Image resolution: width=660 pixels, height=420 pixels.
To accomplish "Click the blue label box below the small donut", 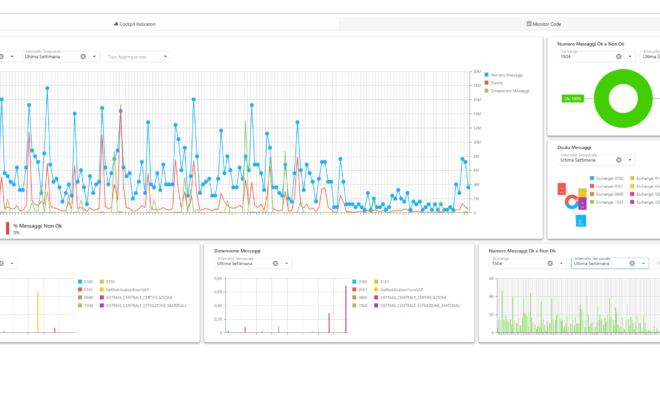I will click(x=581, y=221).
